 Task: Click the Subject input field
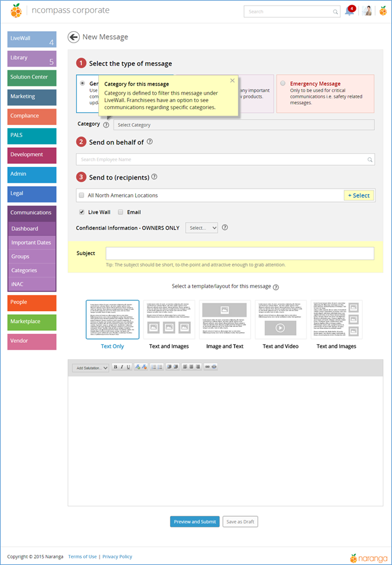(x=240, y=254)
